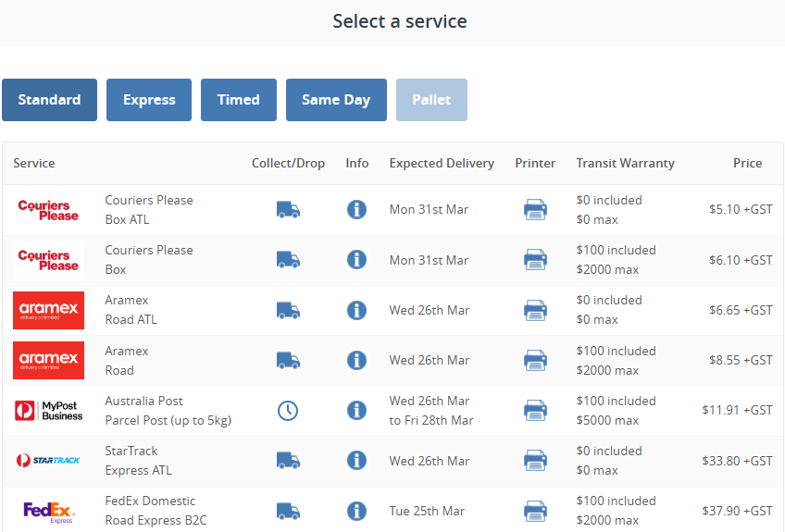The image size is (785, 532).
Task: Show info for Aramex Road $8.55
Action: tap(356, 360)
